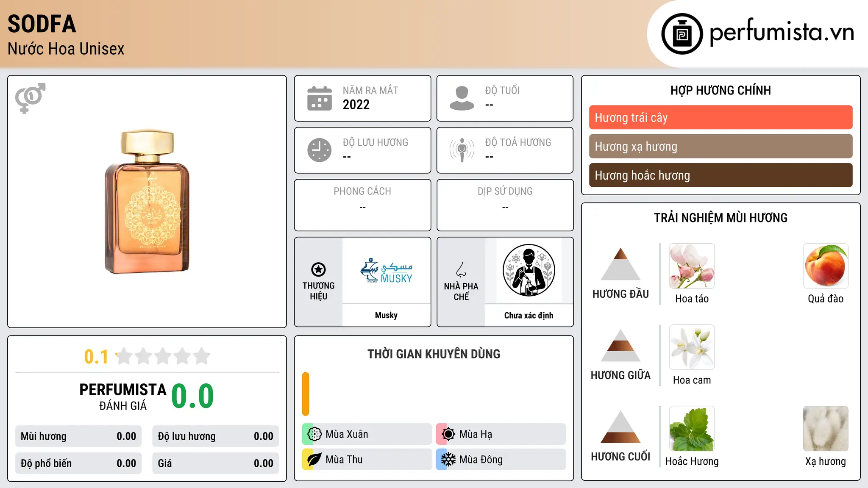Click the Quả đào note name
This screenshot has width=868, height=488.
826,299
